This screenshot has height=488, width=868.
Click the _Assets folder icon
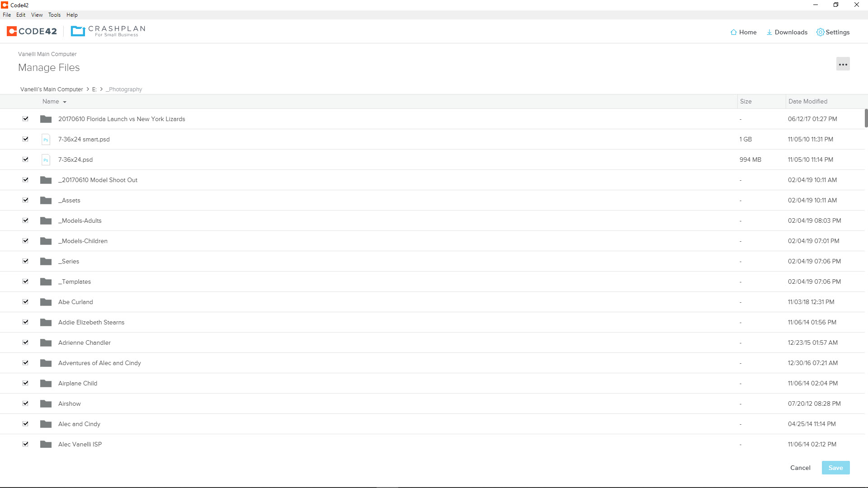pyautogui.click(x=46, y=200)
